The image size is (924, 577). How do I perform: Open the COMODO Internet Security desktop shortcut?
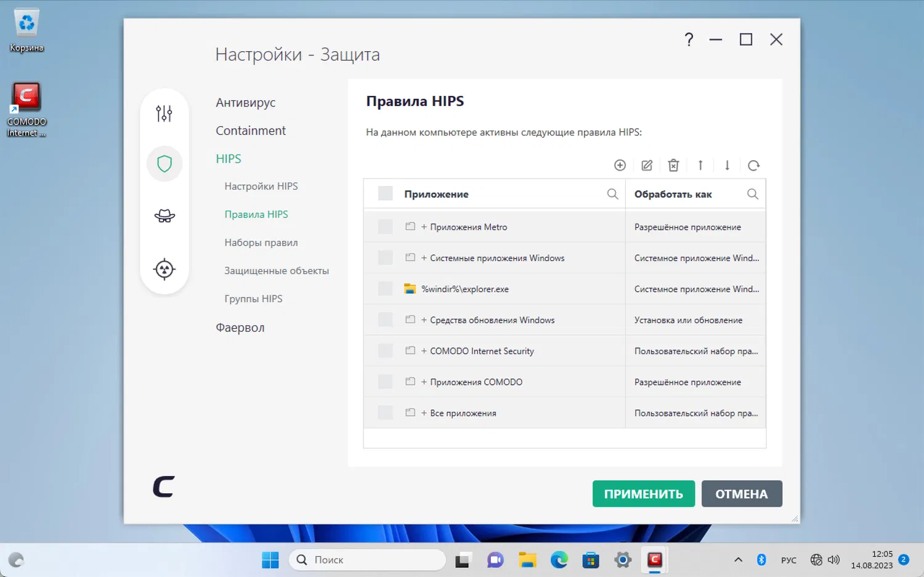tap(26, 110)
